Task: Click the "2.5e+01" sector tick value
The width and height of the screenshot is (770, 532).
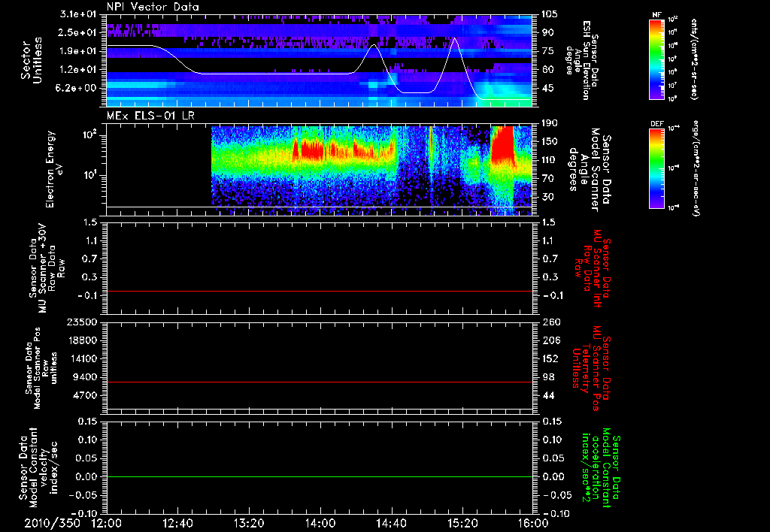Action: click(x=78, y=32)
